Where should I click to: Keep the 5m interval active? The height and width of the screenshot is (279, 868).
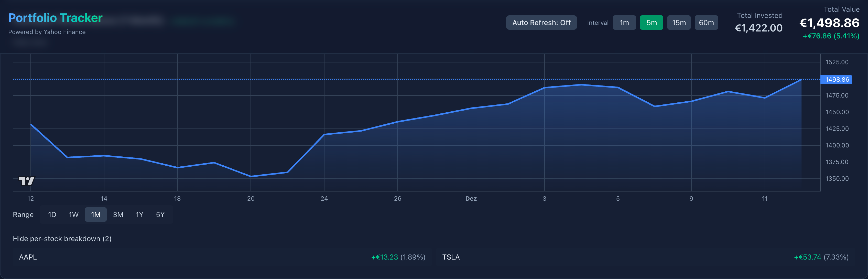pos(651,22)
